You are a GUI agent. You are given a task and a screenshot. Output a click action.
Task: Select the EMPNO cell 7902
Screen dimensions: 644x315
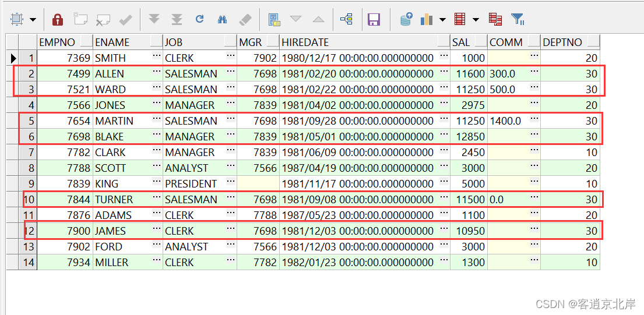tap(65, 247)
